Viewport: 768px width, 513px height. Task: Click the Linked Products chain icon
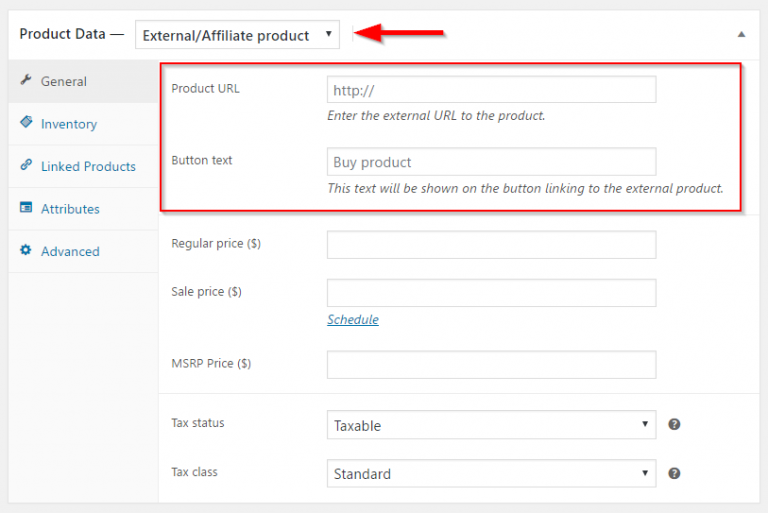coord(26,166)
